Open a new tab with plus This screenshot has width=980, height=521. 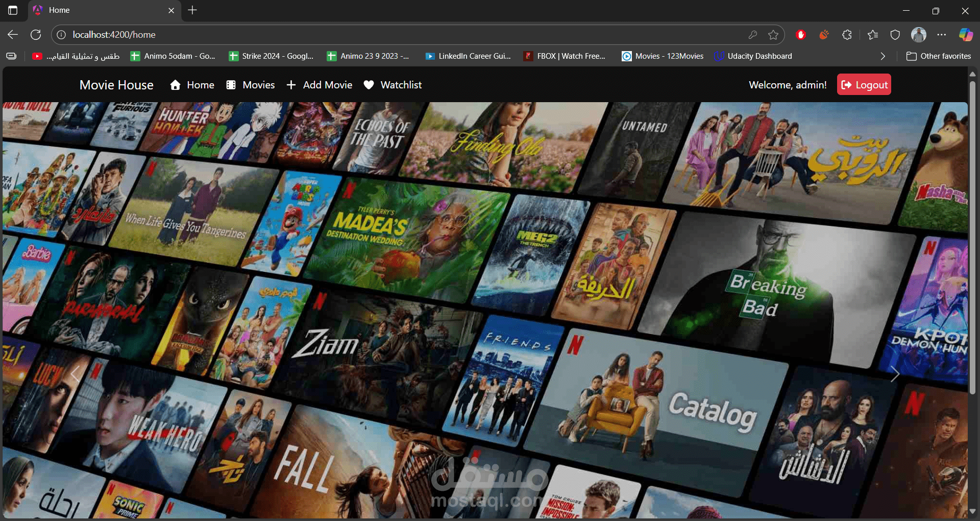click(x=192, y=10)
